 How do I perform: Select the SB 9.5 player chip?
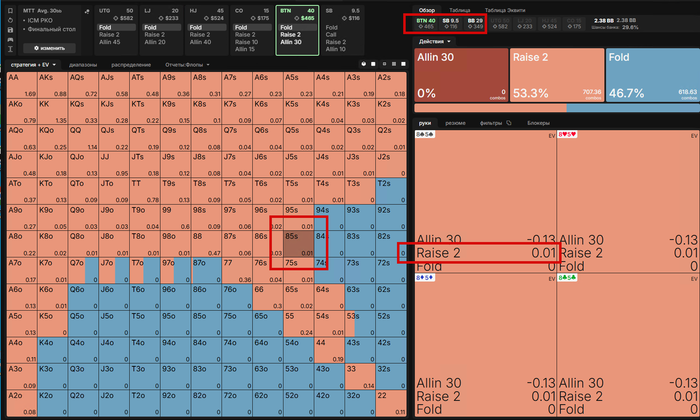(450, 23)
